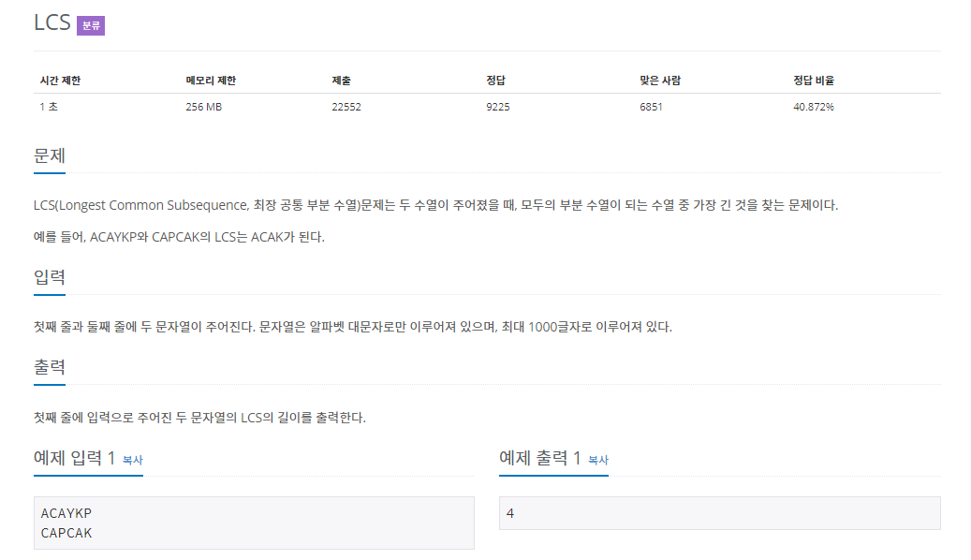
Task: Click the sample output box showing 4
Action: [x=719, y=513]
